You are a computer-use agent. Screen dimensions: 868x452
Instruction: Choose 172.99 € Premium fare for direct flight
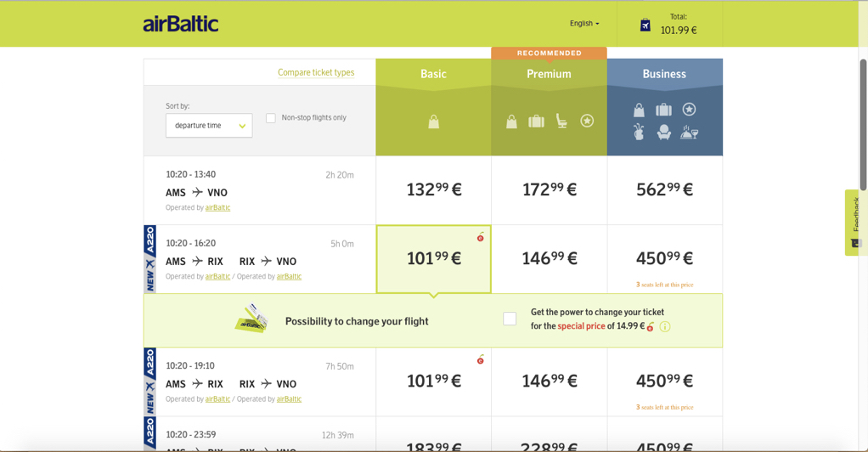550,190
